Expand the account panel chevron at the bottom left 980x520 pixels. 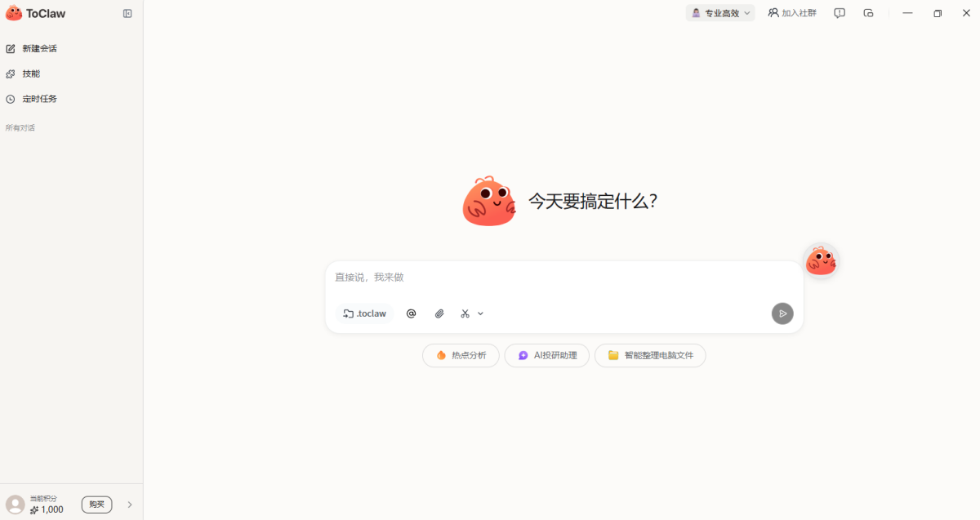[129, 504]
